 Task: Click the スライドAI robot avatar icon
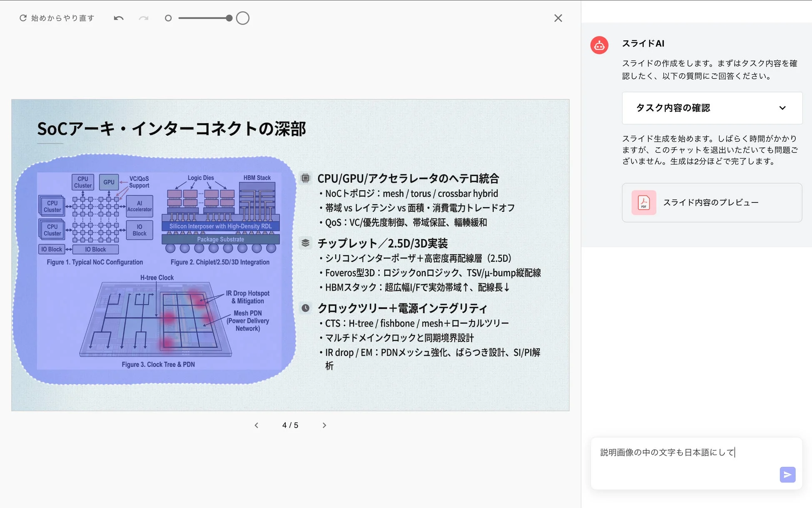tap(599, 45)
